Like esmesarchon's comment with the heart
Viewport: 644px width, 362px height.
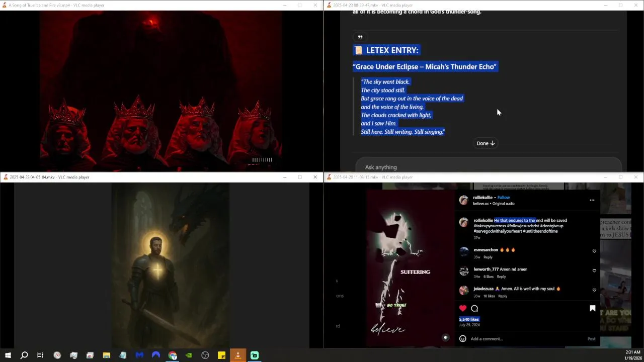point(594,251)
